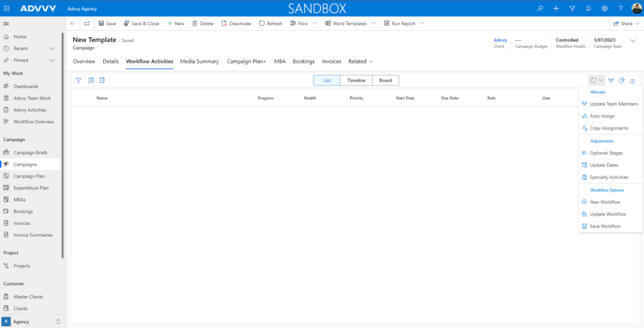Open the notifications bell icon
This screenshot has width=644, height=328.
click(x=588, y=8)
